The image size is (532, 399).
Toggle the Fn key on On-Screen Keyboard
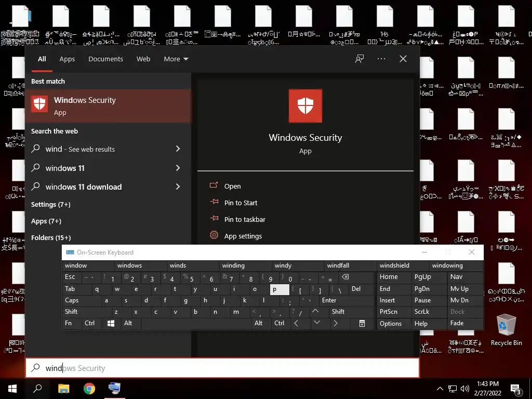click(x=72, y=323)
